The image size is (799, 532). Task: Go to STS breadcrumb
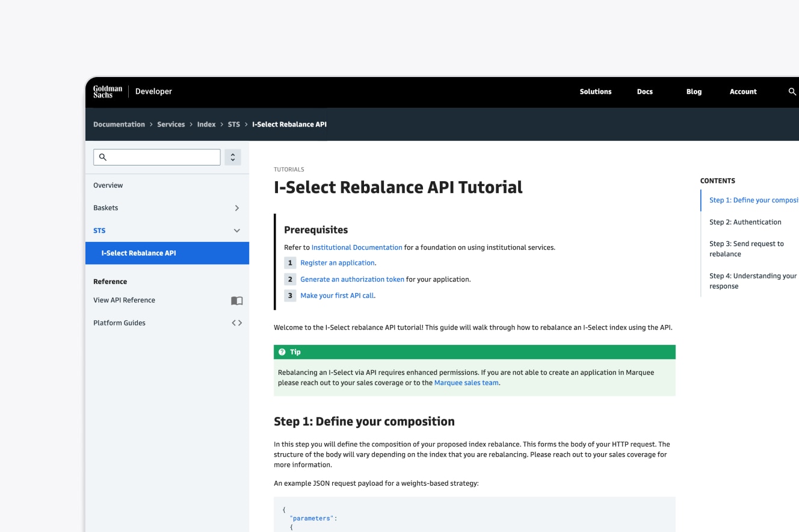tap(233, 125)
